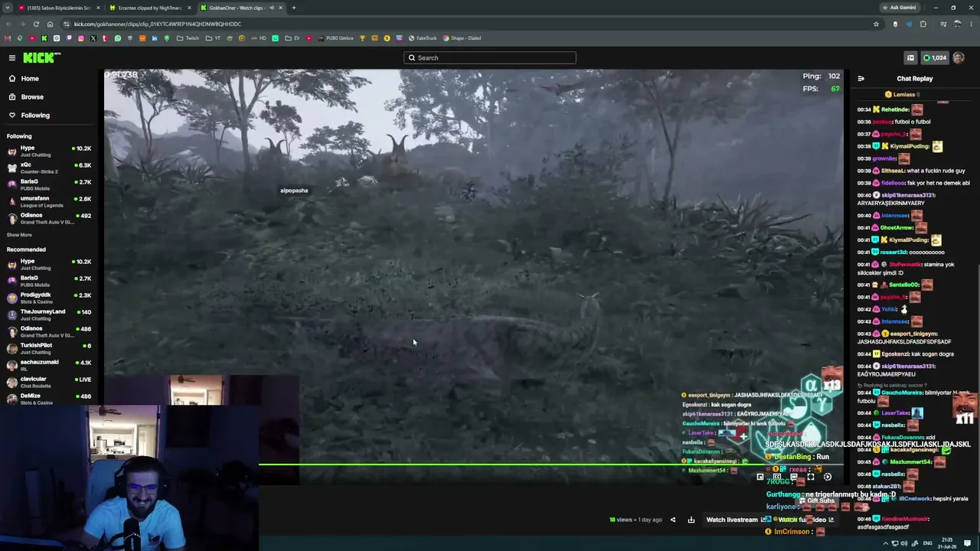Open recommended channel sachauzumaki

click(49, 365)
